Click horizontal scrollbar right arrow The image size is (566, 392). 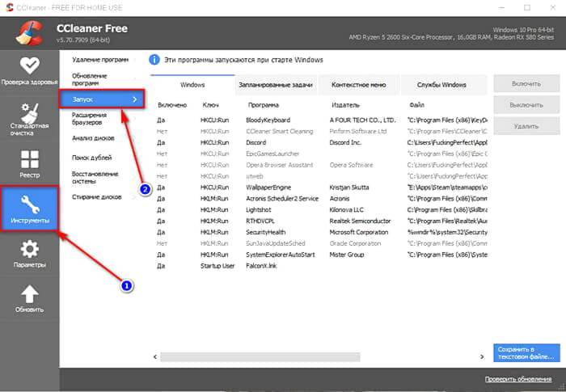pos(482,356)
